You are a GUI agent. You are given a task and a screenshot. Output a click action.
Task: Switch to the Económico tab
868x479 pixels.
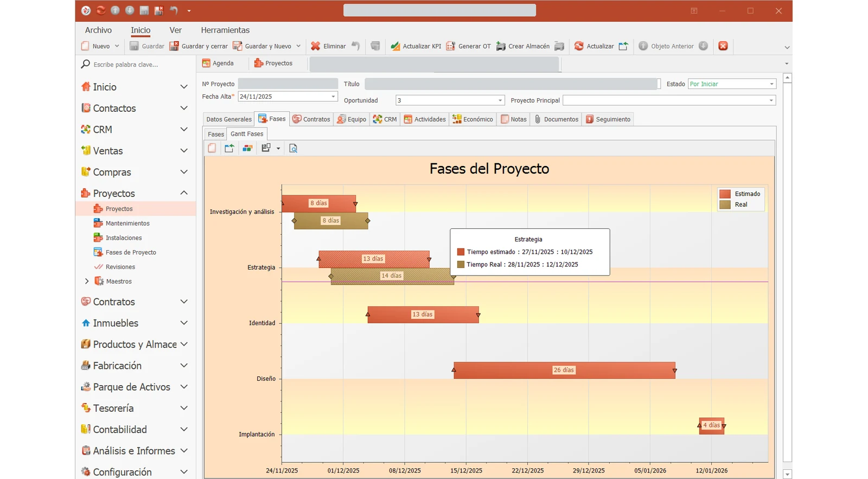pyautogui.click(x=473, y=119)
